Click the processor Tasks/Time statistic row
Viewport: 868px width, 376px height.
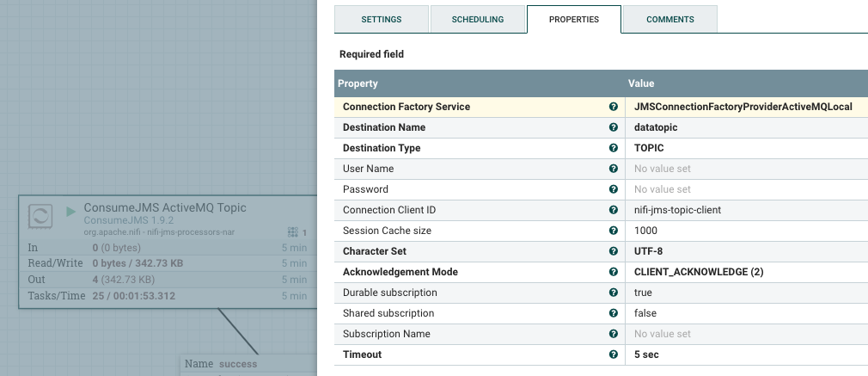168,296
